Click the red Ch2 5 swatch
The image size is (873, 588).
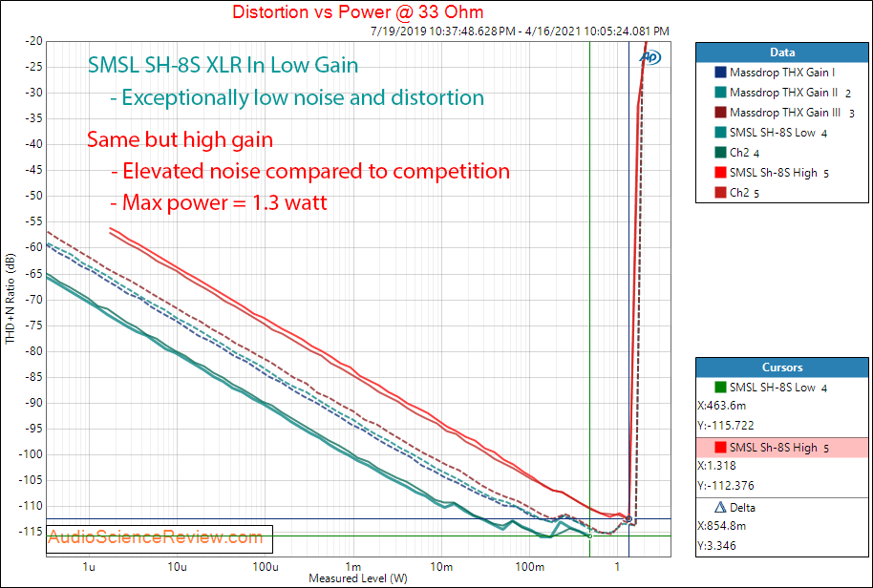720,193
